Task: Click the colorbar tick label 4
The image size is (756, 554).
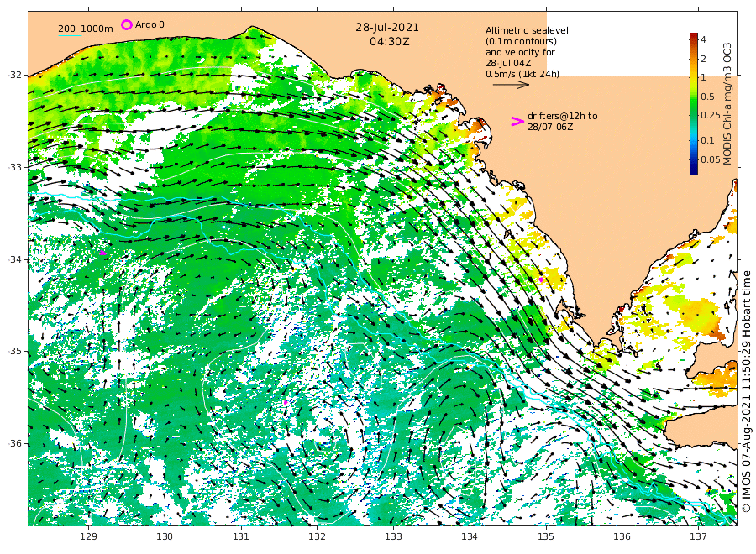Action: pos(703,39)
